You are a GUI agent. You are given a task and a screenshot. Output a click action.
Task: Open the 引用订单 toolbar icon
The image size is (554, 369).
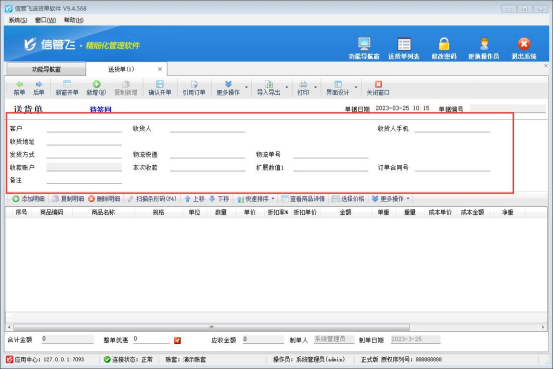(194, 84)
